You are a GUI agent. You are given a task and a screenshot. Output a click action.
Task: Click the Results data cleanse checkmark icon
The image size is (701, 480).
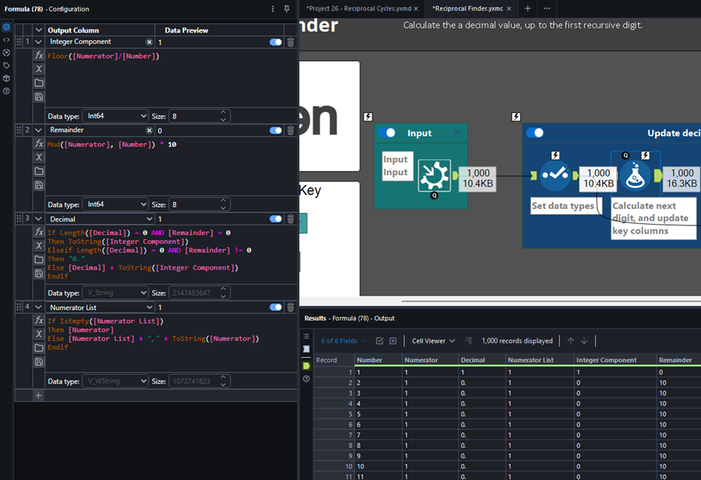tap(380, 341)
